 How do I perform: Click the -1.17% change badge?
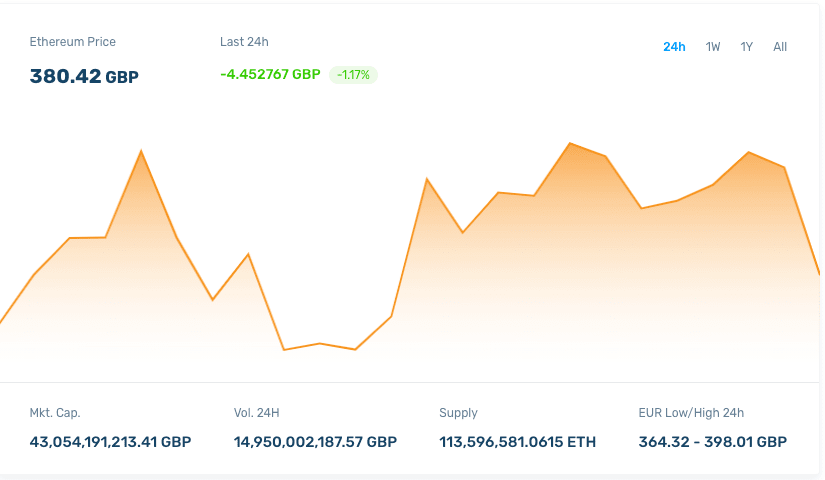point(353,74)
